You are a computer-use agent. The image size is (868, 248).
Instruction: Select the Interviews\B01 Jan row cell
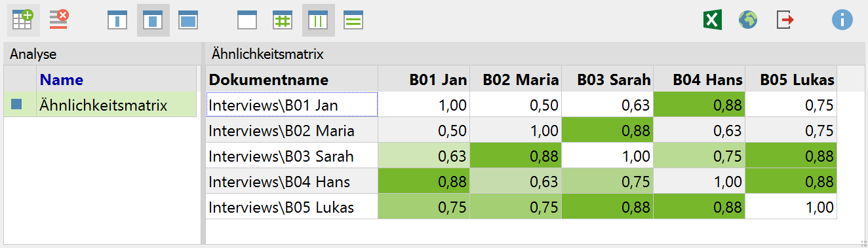coord(292,105)
